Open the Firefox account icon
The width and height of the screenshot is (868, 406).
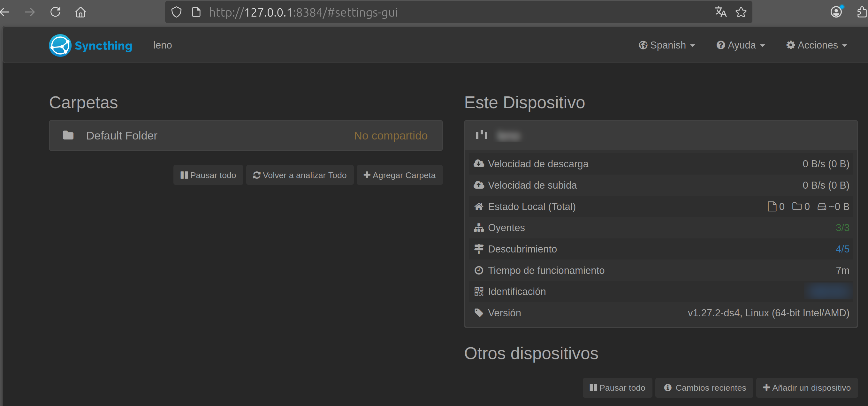coord(836,12)
